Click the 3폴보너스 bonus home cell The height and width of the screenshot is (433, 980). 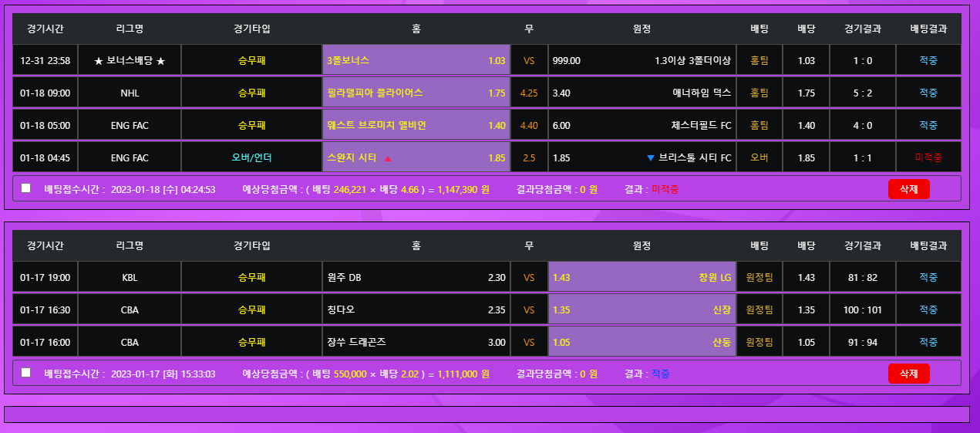[416, 61]
